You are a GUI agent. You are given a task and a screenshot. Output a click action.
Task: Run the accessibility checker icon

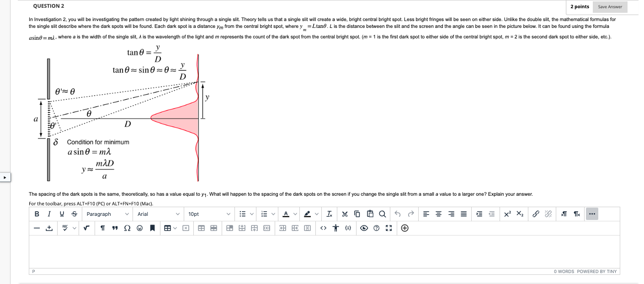pyautogui.click(x=336, y=228)
